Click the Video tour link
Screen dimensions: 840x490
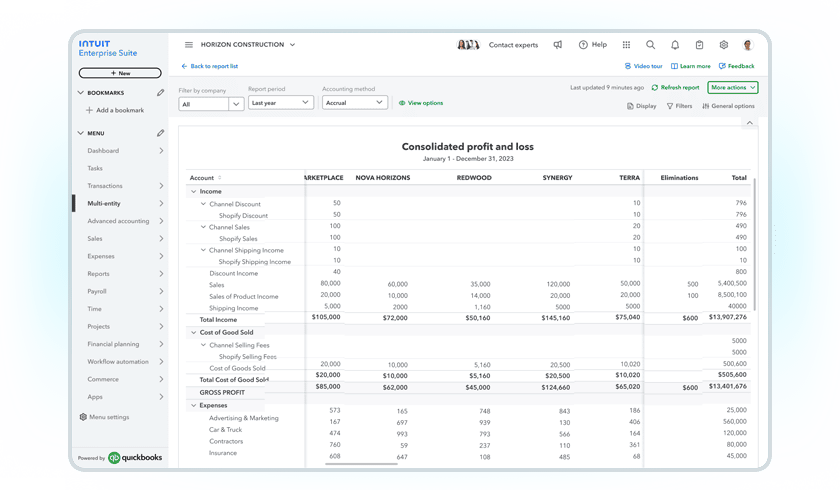click(643, 66)
